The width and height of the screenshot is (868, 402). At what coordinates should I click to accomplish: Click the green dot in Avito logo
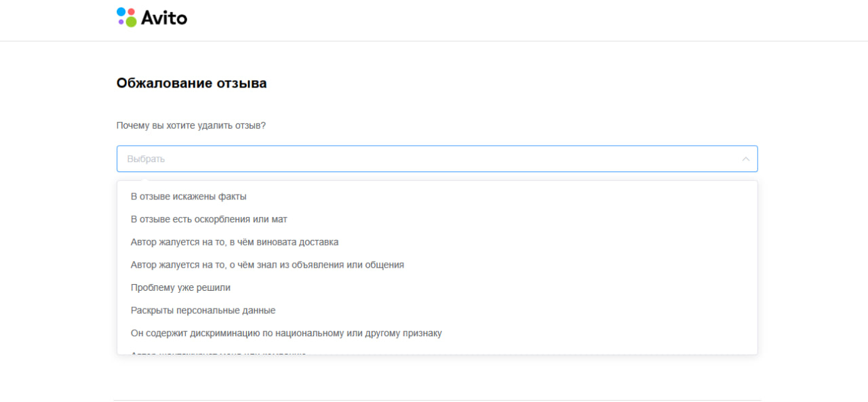click(x=131, y=22)
